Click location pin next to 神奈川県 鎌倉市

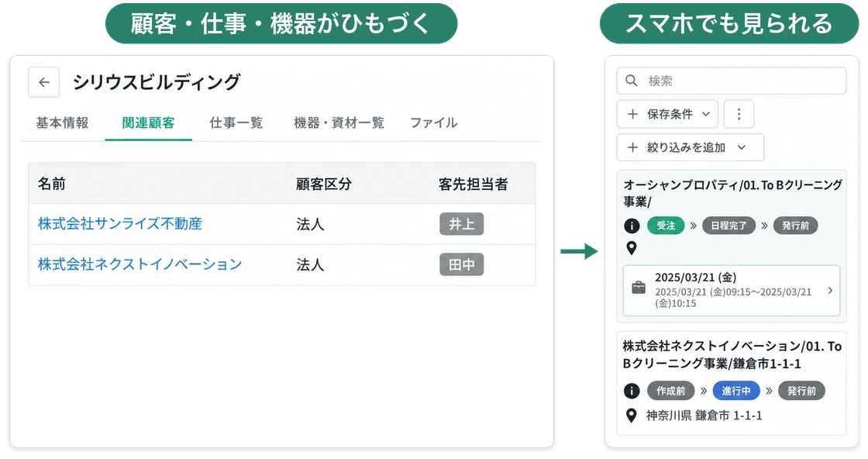coord(631,416)
